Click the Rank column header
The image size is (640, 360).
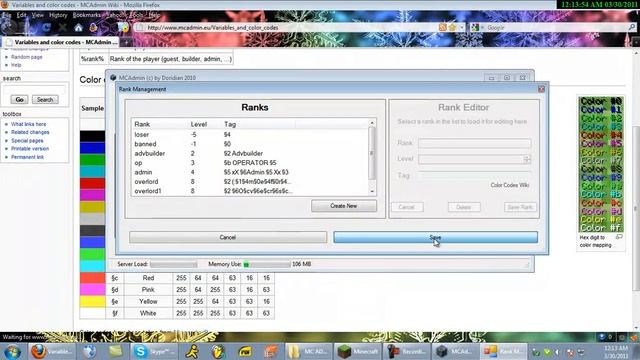pyautogui.click(x=160, y=124)
